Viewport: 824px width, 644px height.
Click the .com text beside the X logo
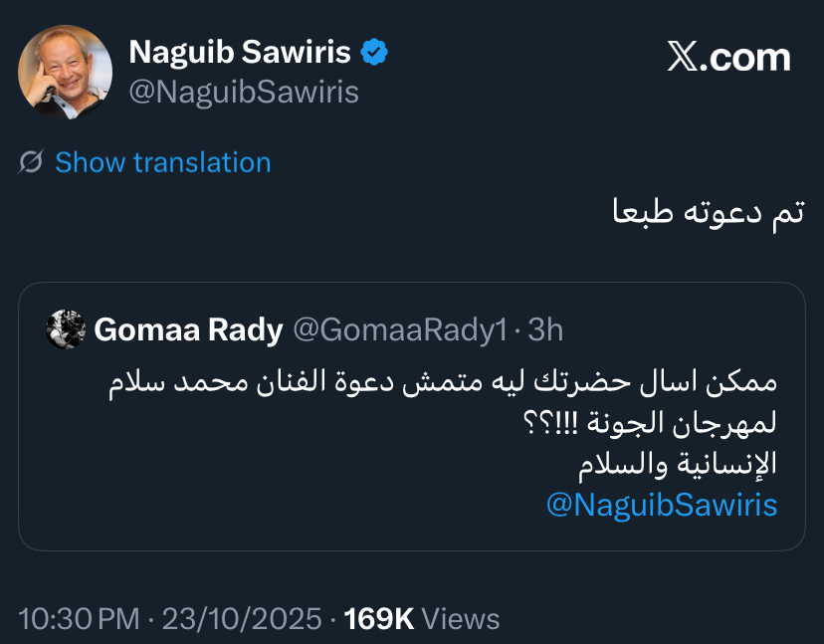(744, 58)
